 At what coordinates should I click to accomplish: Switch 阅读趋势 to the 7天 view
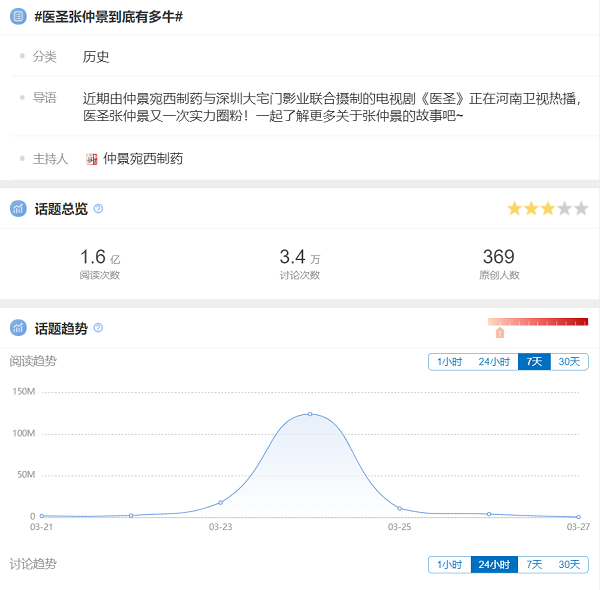534,362
